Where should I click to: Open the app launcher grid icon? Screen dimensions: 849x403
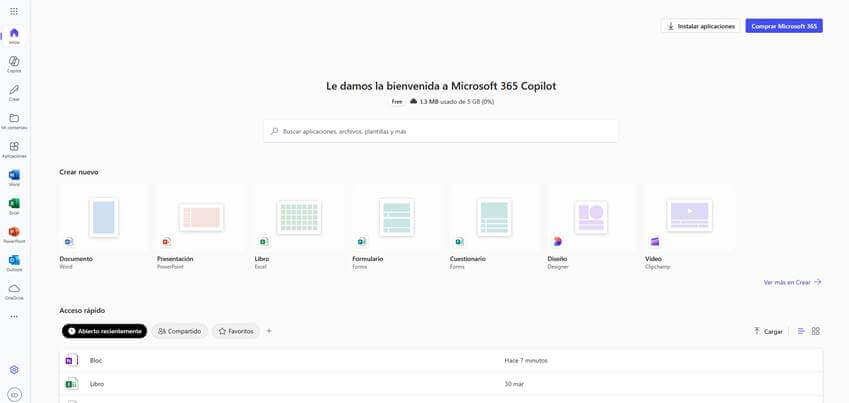pos(14,11)
